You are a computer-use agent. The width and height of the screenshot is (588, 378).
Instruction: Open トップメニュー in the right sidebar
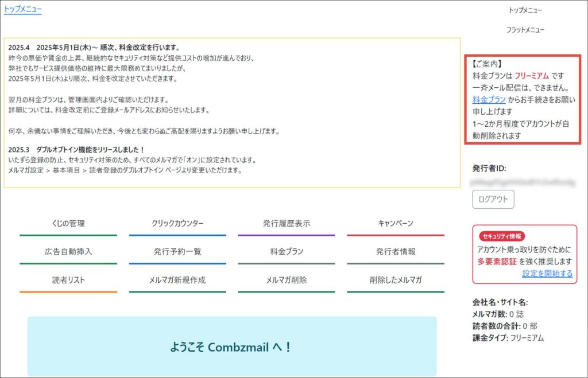tap(525, 10)
